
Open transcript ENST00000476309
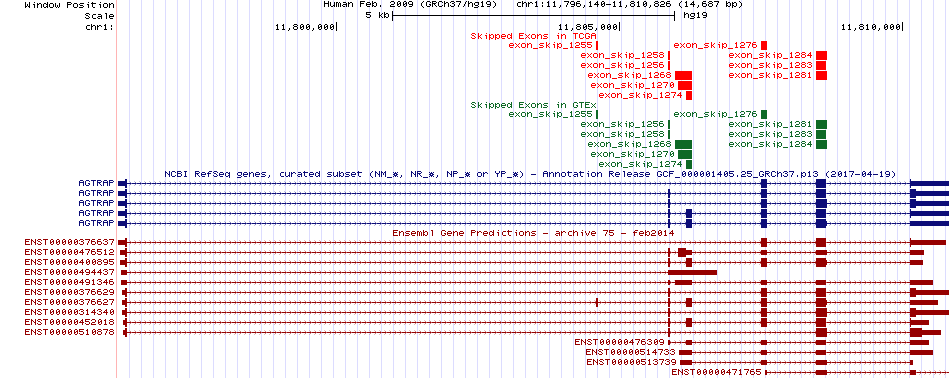620,342
